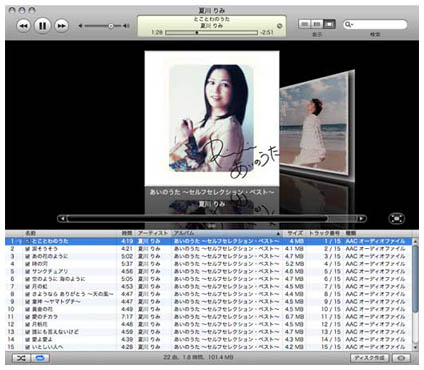Switch to list view mode
Viewport: 424px width, 370px height.
(x=304, y=24)
